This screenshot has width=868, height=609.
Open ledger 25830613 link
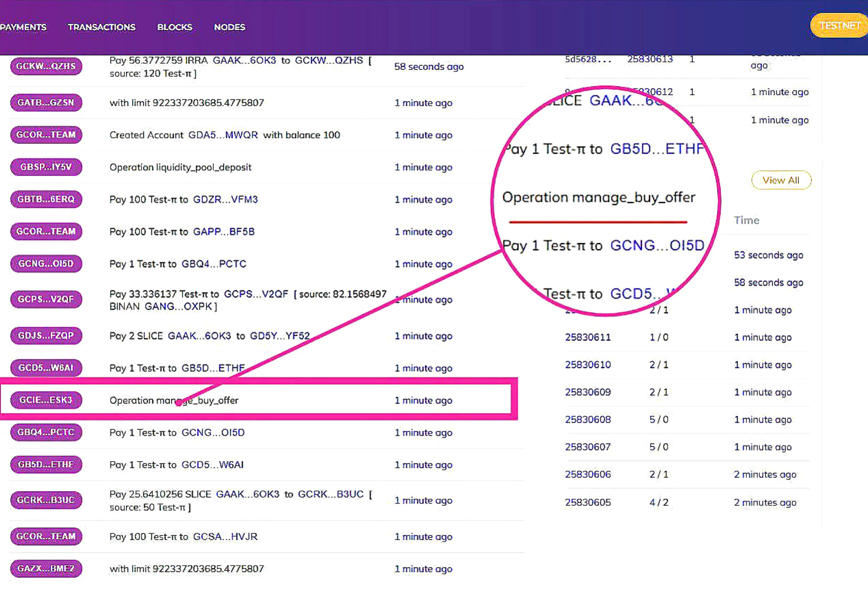pos(650,59)
